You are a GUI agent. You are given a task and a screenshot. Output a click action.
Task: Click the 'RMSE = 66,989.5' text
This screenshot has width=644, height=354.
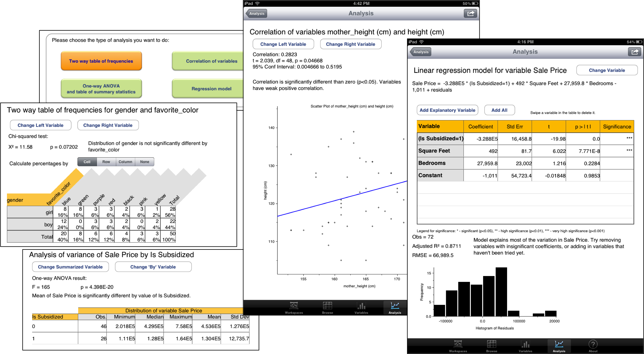(433, 255)
